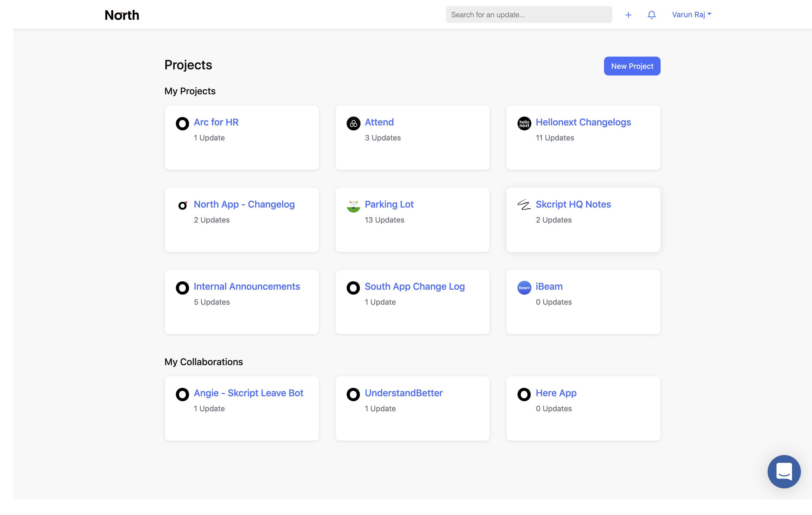Click the 2 Updates text under Skcript HQ Notes
This screenshot has width=812, height=515.
554,220
